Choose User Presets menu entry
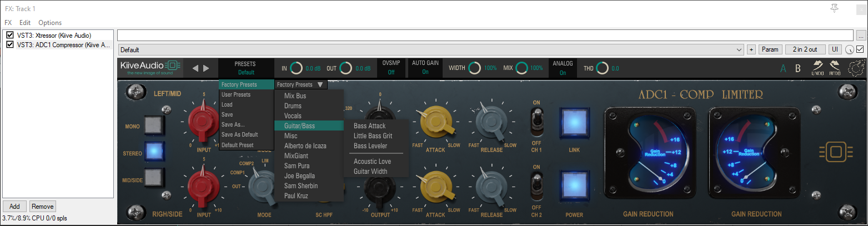868x226 pixels. (247, 95)
